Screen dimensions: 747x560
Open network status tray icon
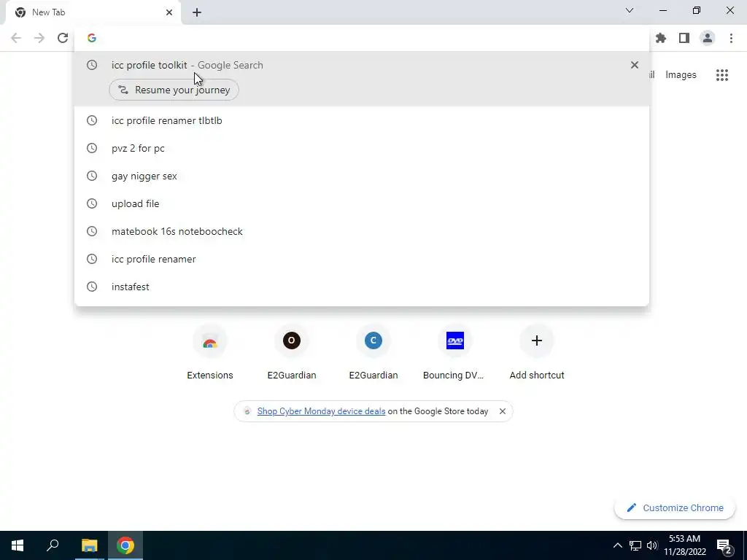[x=635, y=545]
